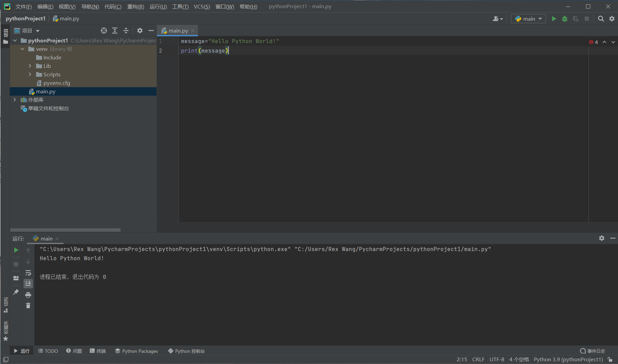The width and height of the screenshot is (618, 364).
Task: Collapse the pythonProject1 root folder
Action: (x=15, y=41)
